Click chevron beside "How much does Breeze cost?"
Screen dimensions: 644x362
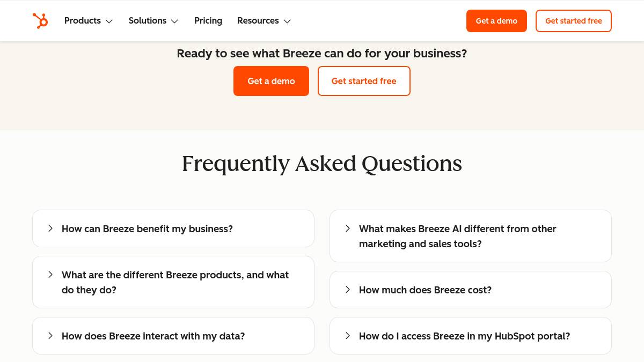click(348, 290)
